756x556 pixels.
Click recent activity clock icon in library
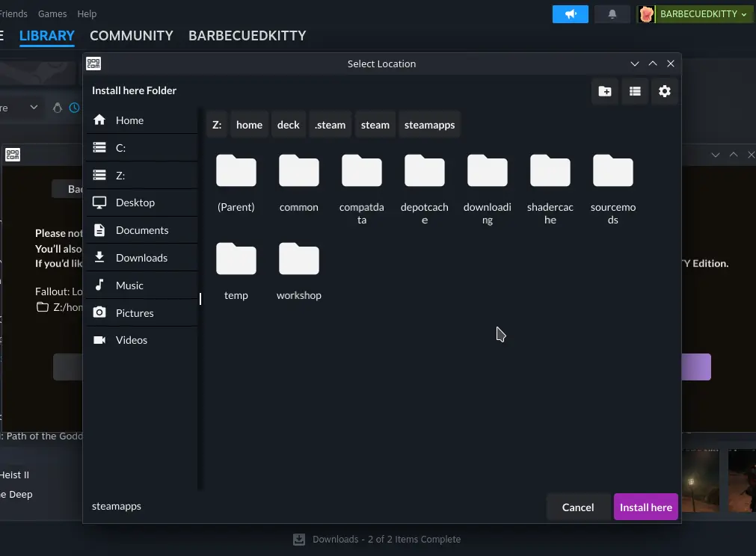pyautogui.click(x=74, y=108)
